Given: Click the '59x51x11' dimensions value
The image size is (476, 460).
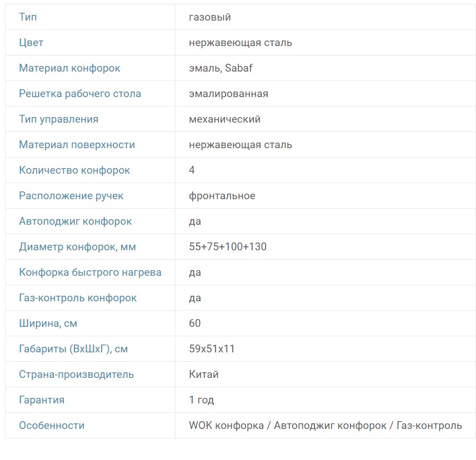Looking at the screenshot, I should click(212, 349).
